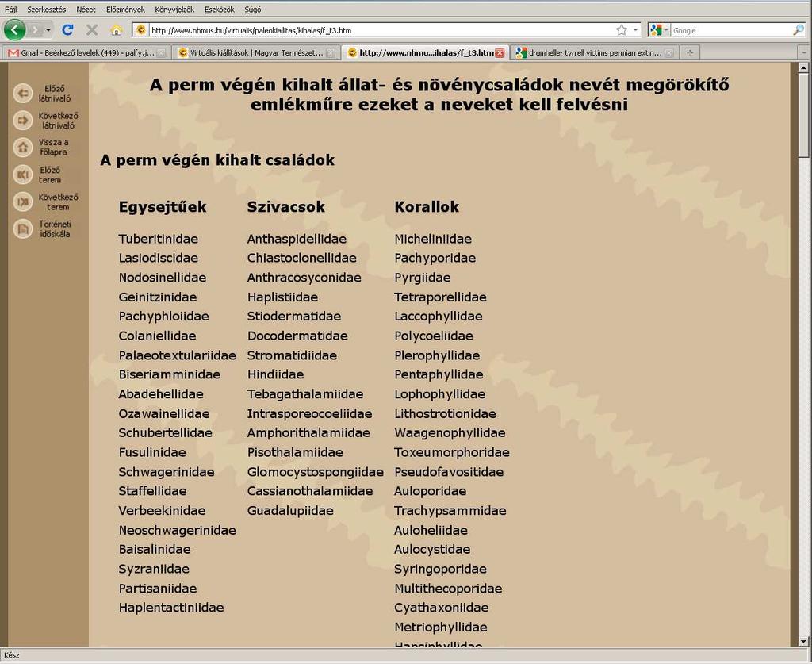The width and height of the screenshot is (812, 664).
Task: Follow the Előző terem text link
Action: pyautogui.click(x=50, y=175)
